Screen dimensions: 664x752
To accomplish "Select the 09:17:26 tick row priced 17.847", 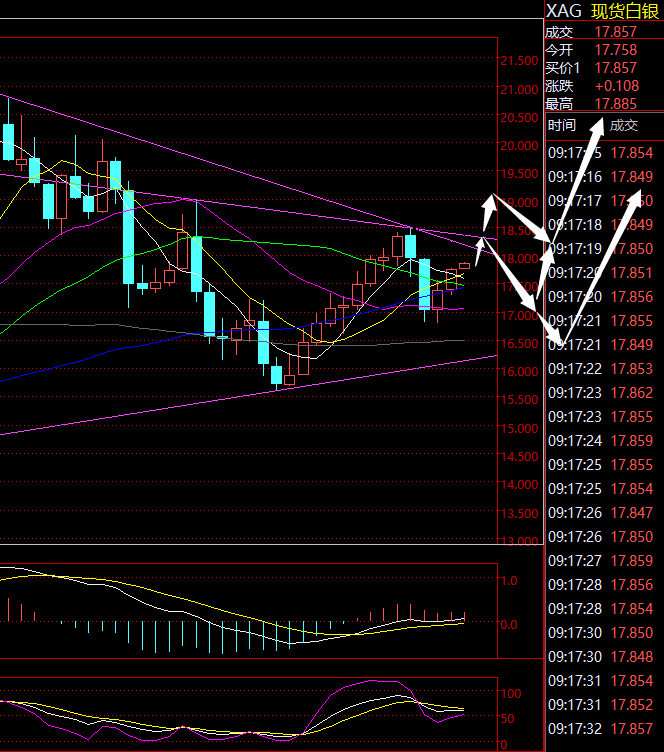I will (601, 512).
